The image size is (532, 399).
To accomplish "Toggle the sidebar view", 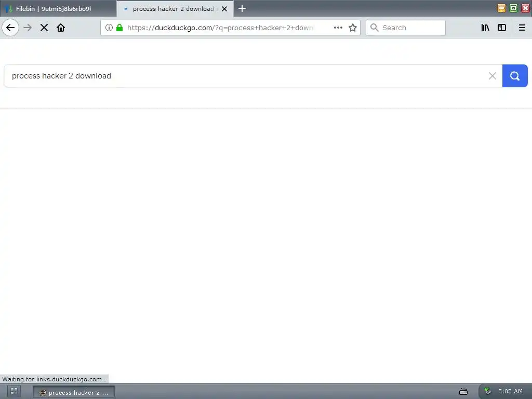I will pyautogui.click(x=502, y=28).
